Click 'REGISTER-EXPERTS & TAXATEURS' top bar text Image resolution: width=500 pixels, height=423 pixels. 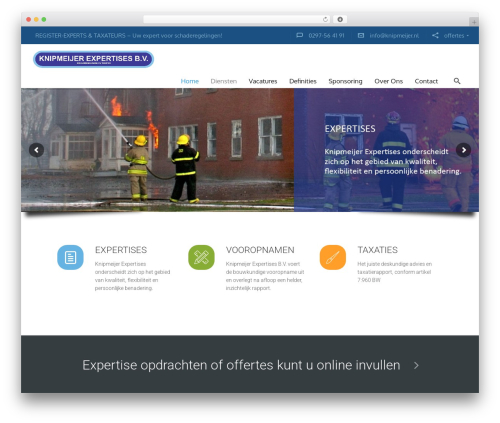80,35
